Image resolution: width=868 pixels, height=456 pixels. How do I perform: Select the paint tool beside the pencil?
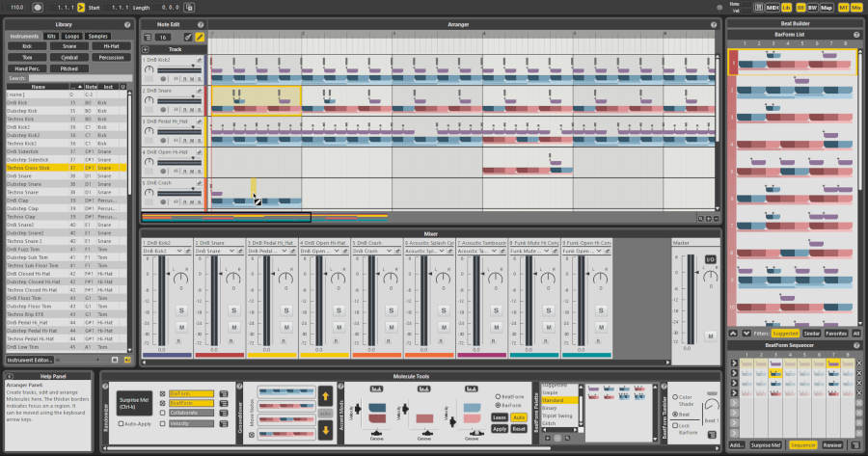pyautogui.click(x=188, y=37)
